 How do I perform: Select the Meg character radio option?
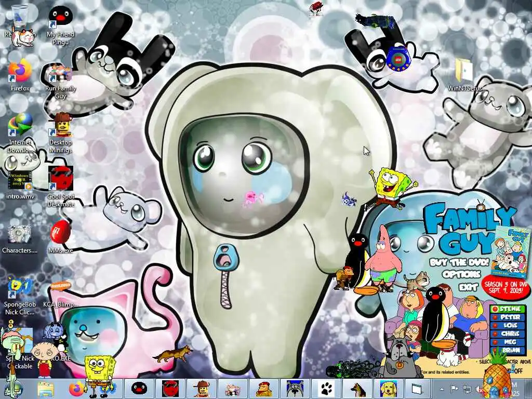coord(508,342)
